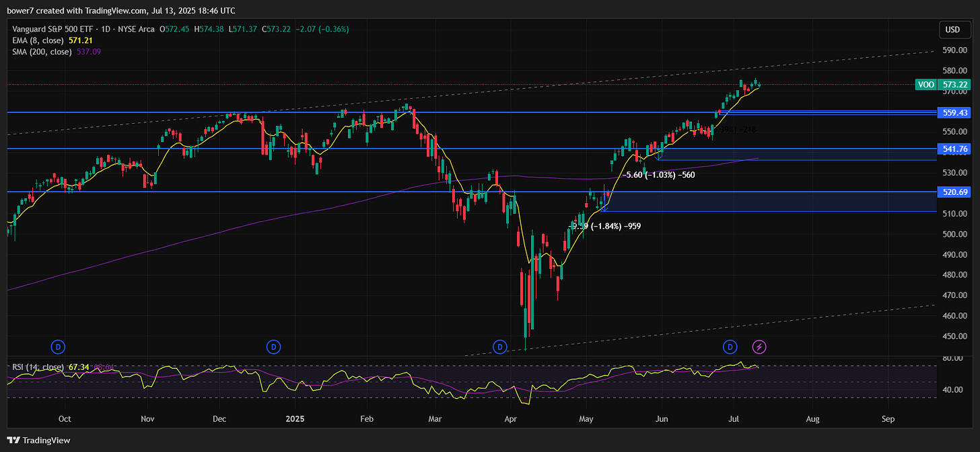Image resolution: width=980 pixels, height=452 pixels.
Task: Click the RSI 80.00 axis value
Action: 953,359
